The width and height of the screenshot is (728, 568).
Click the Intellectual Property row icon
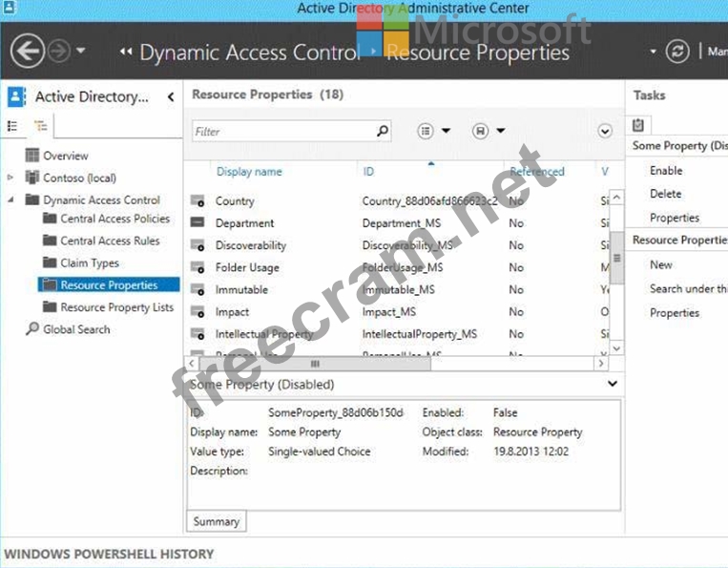point(198,334)
